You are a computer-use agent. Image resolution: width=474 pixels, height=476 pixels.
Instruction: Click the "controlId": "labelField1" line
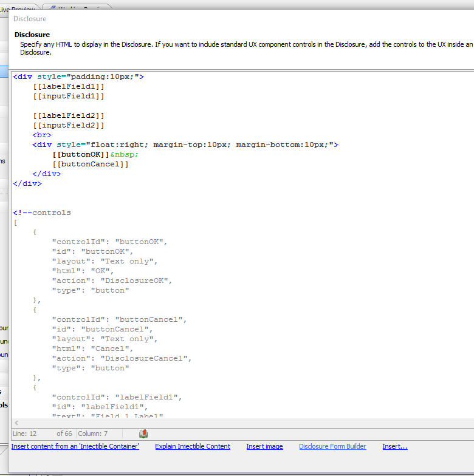(x=117, y=397)
